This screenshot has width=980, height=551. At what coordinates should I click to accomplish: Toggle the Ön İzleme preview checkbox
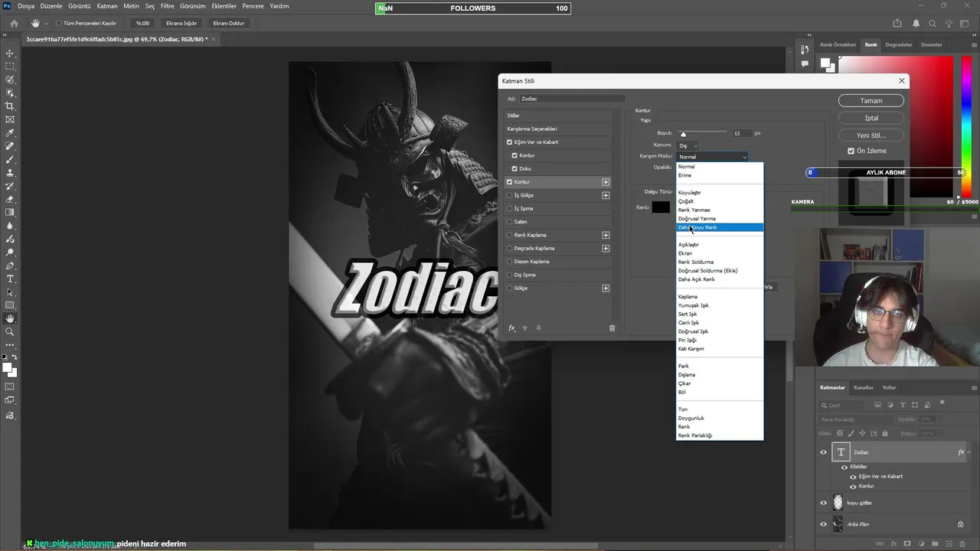tap(851, 151)
